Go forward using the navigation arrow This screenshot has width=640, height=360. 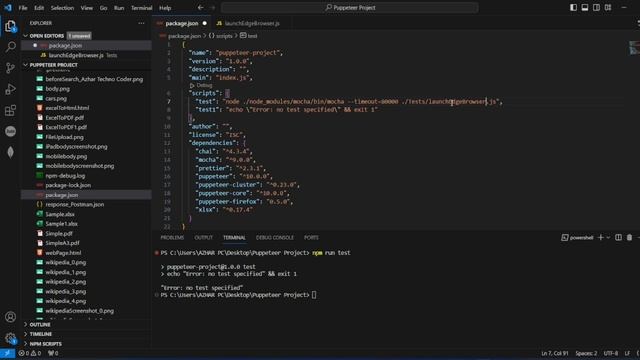tap(212, 7)
